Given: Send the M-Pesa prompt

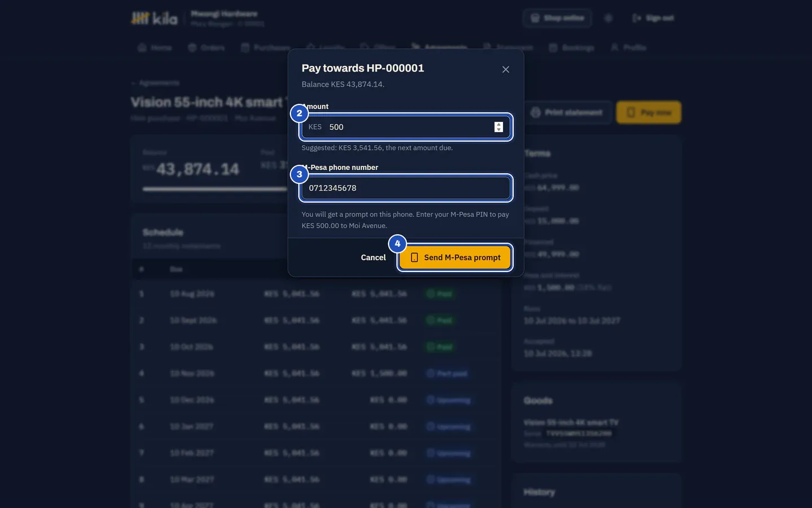Looking at the screenshot, I should [455, 257].
